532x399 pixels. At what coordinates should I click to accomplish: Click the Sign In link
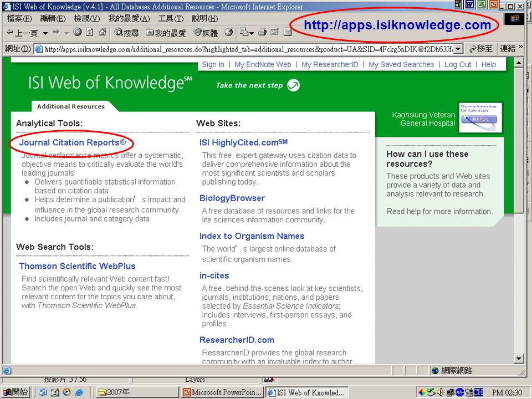pyautogui.click(x=213, y=64)
